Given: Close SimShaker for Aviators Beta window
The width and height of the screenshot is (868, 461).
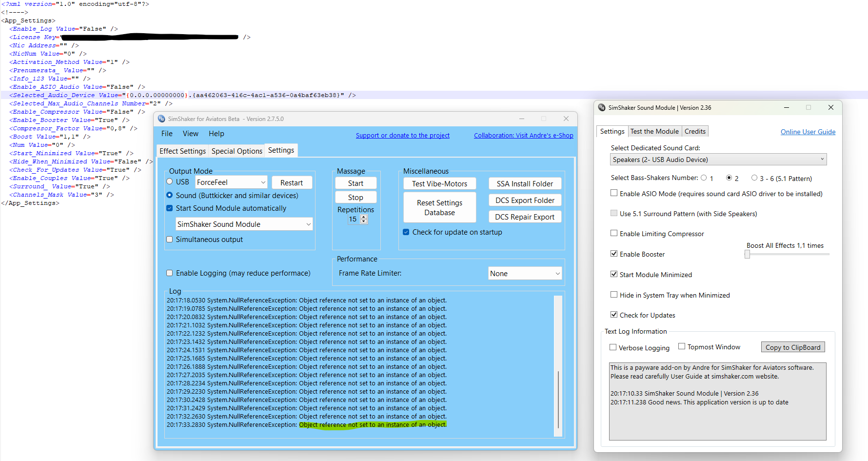Looking at the screenshot, I should click(566, 119).
